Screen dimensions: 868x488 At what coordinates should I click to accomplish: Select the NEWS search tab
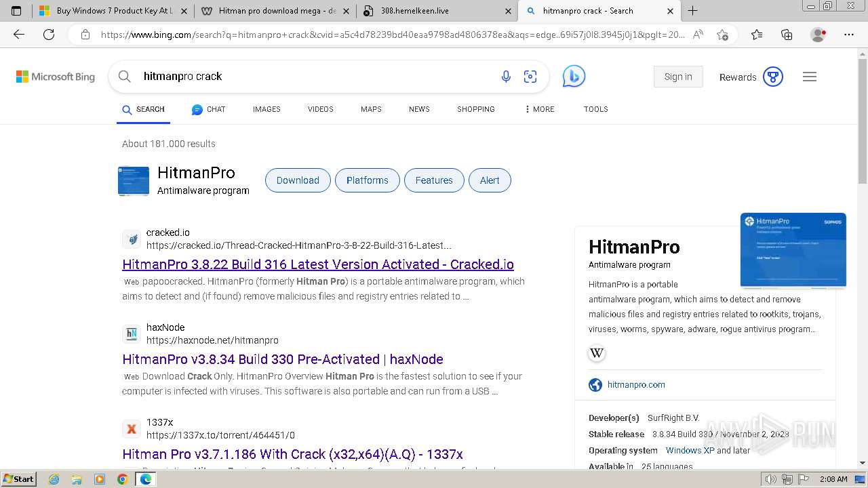tap(419, 109)
